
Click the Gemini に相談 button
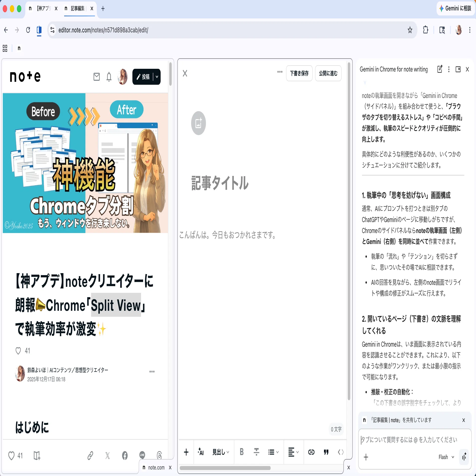tap(455, 8)
